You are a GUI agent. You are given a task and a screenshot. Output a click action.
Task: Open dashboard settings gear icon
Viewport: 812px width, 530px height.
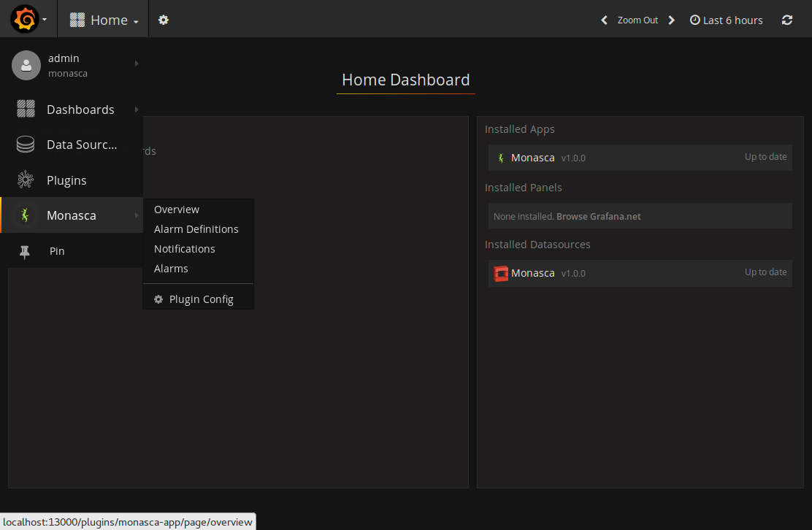(163, 20)
